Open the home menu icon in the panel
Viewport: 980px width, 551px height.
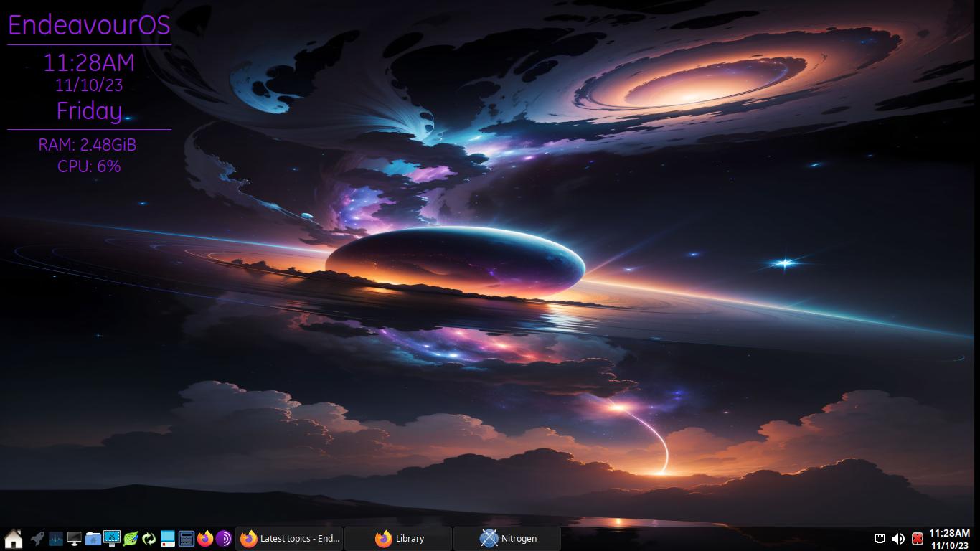point(13,538)
